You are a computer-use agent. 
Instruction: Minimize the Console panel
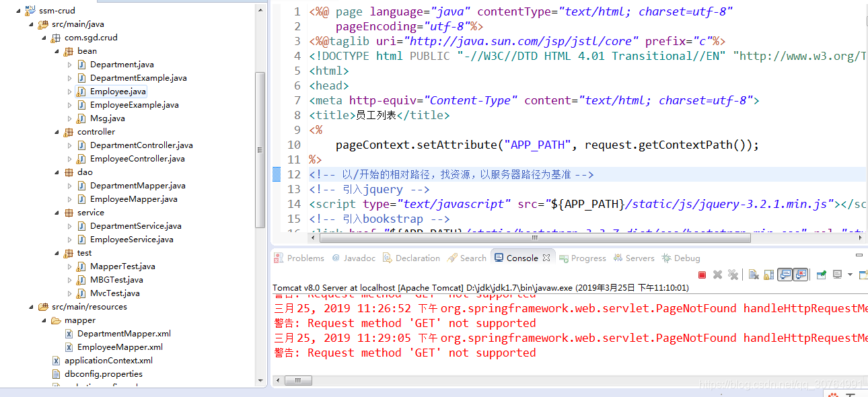coord(859,255)
